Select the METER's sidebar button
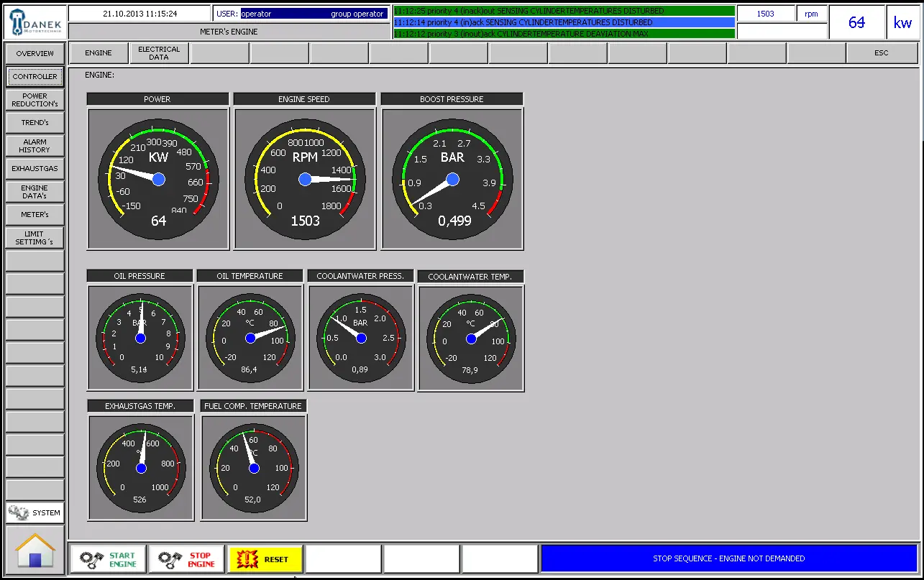The height and width of the screenshot is (580, 924). pos(34,214)
